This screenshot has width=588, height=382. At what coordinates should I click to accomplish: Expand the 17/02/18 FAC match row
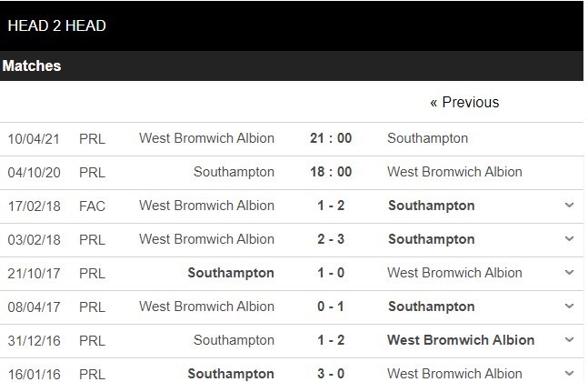[569, 206]
